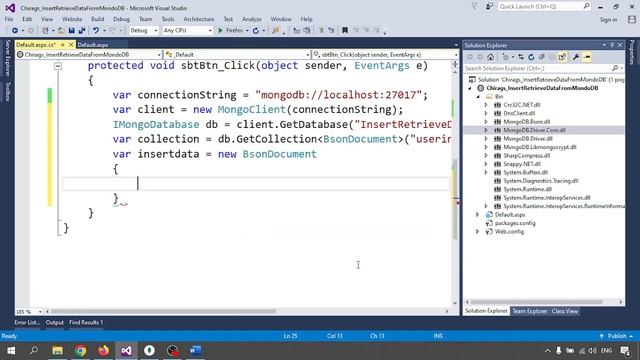Open the Error List panel tab
This screenshot has width=640, height=360.
[27, 322]
